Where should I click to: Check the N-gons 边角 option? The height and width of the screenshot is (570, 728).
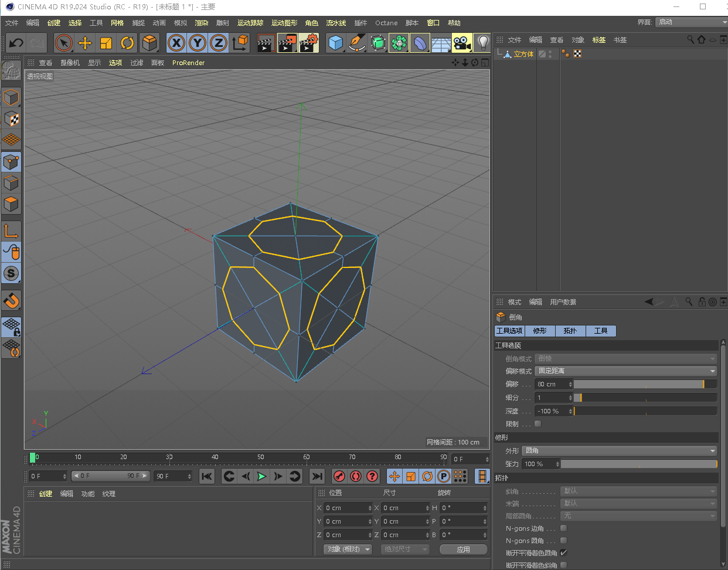[563, 528]
